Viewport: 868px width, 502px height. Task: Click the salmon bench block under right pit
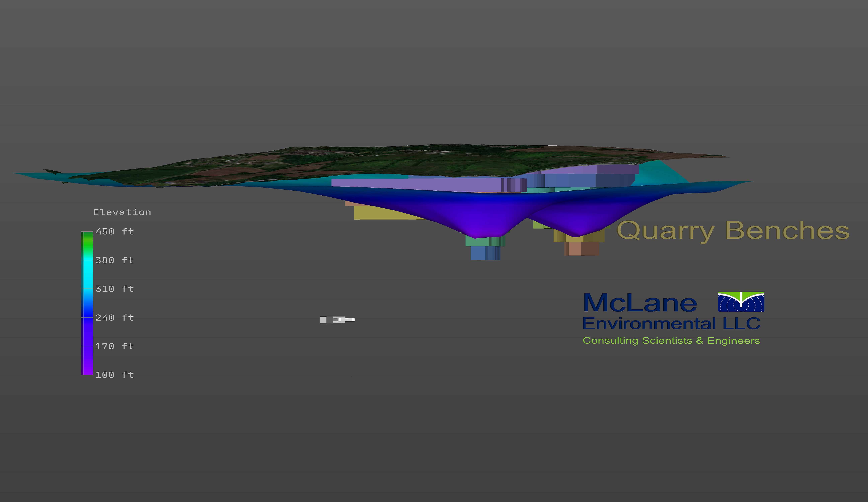[x=582, y=249]
